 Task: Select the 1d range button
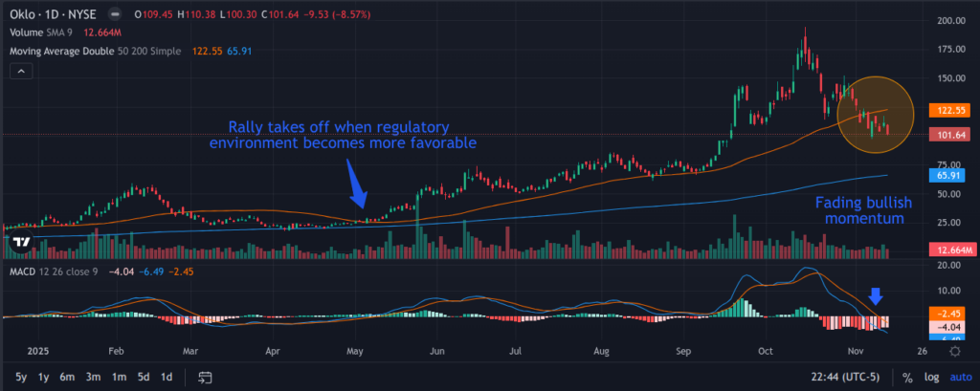coord(167,377)
